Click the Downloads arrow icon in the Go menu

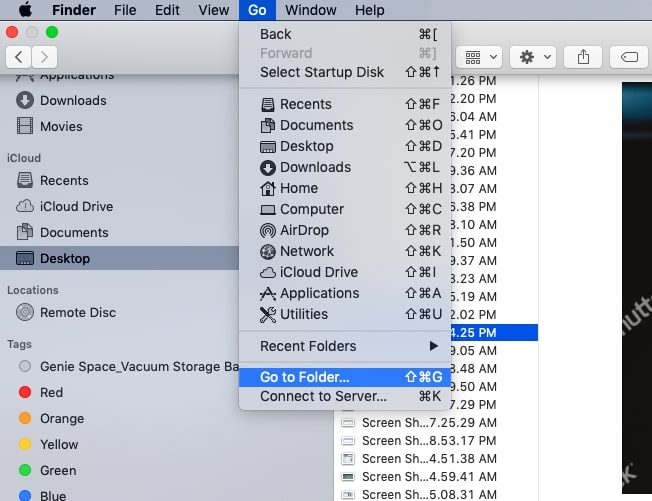267,168
